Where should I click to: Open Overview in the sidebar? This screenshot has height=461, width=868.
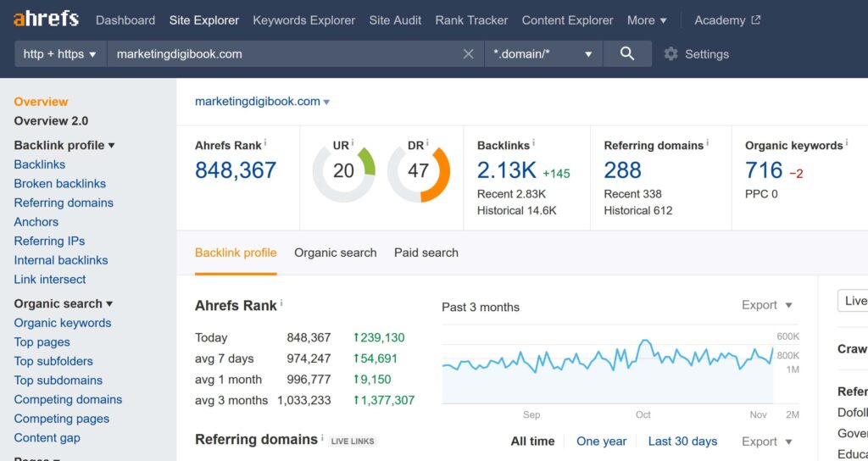point(41,102)
